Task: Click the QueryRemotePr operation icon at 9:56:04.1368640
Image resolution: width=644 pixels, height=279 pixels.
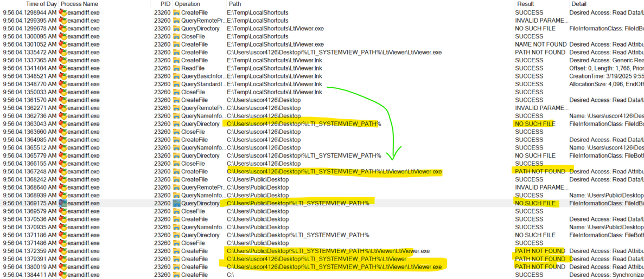Action: [x=176, y=187]
